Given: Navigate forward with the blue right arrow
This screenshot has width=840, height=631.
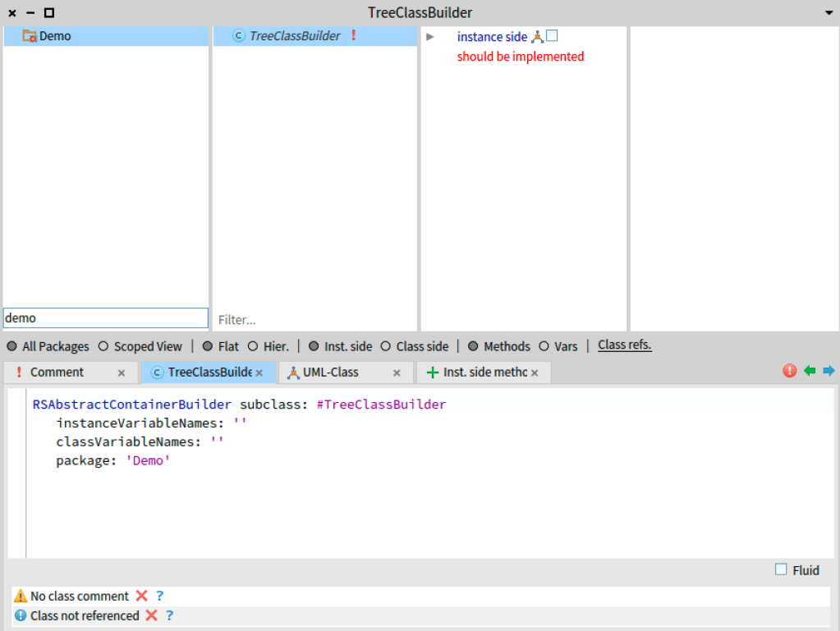Looking at the screenshot, I should [829, 371].
